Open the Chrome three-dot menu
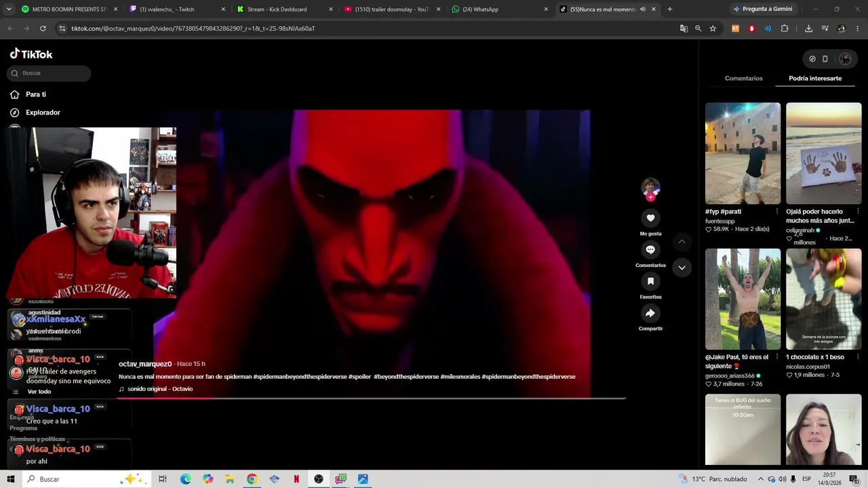This screenshot has height=488, width=868. (858, 28)
